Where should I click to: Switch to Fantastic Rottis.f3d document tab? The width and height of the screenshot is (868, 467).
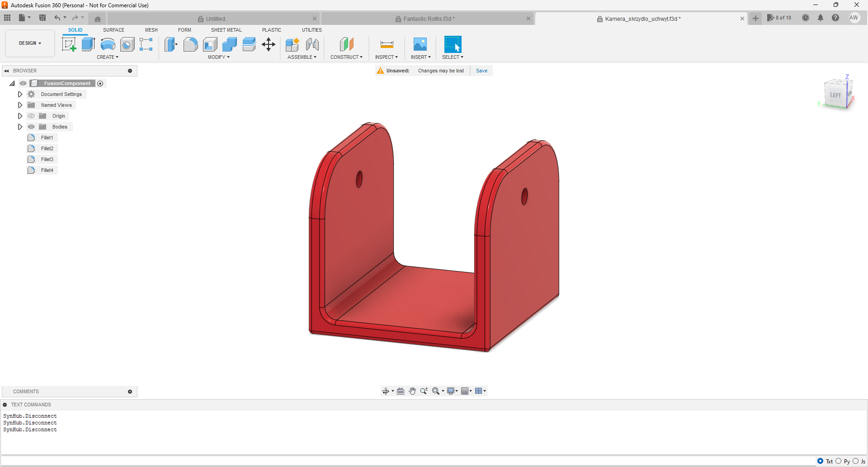(428, 19)
